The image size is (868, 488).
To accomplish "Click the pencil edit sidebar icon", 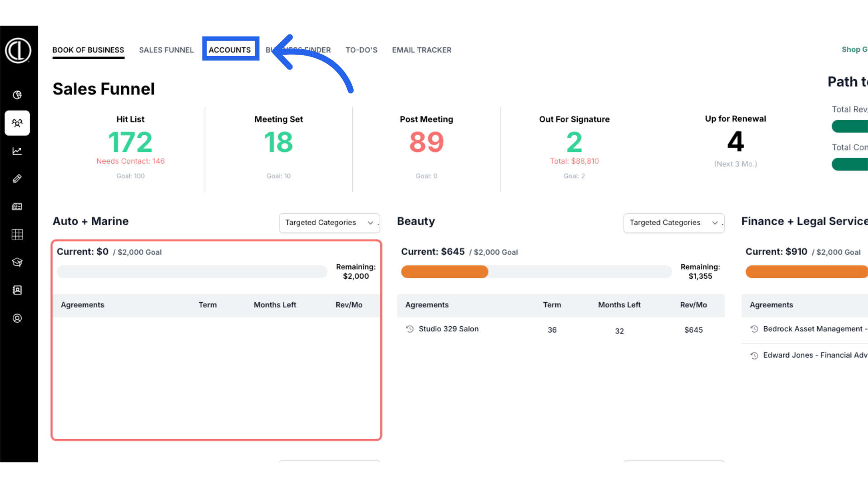I will pyautogui.click(x=17, y=179).
